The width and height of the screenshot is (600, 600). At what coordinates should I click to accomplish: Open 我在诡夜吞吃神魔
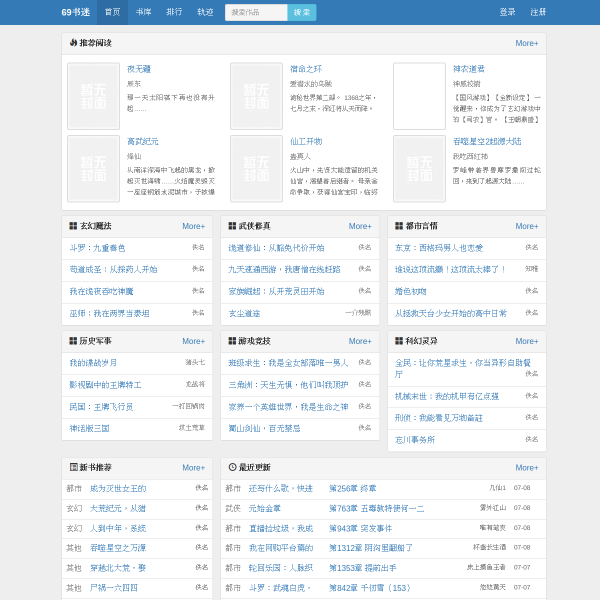(x=101, y=292)
